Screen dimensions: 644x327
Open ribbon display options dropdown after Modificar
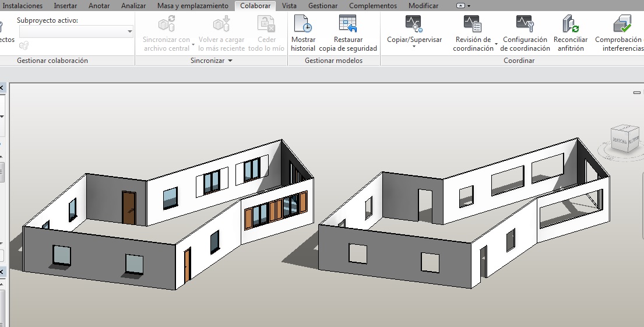tap(464, 6)
